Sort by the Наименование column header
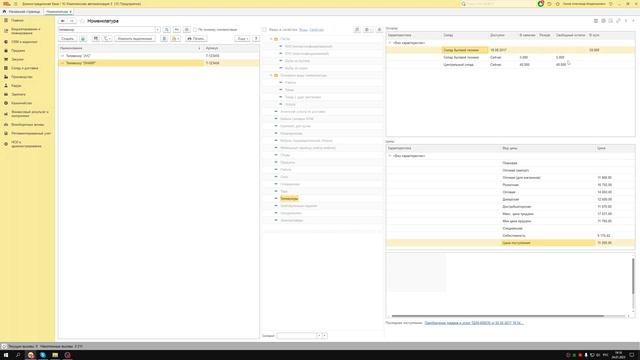Viewport: 640px width, 360px height. (131, 49)
